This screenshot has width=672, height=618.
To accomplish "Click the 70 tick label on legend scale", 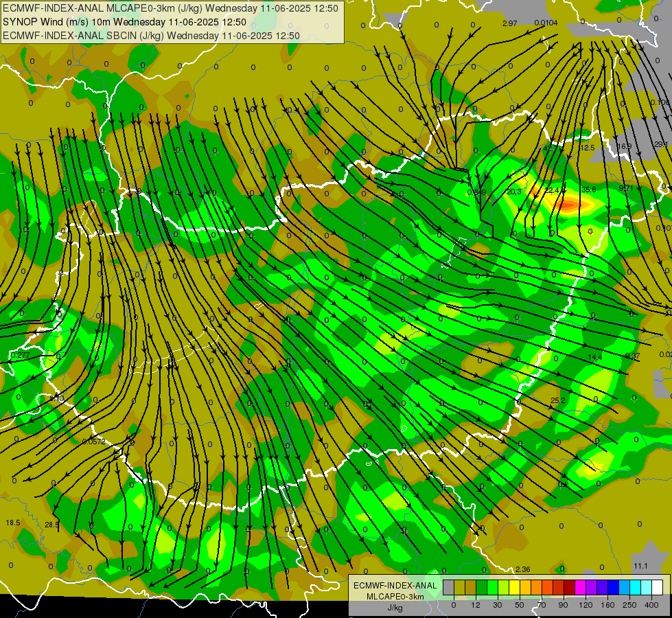I will (x=542, y=605).
